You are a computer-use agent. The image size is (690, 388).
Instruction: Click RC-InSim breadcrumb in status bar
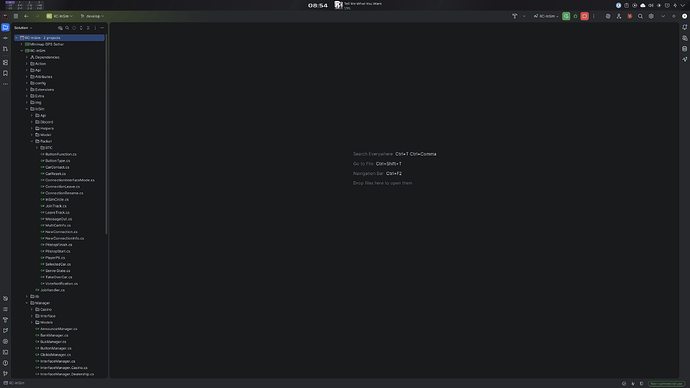[14, 383]
